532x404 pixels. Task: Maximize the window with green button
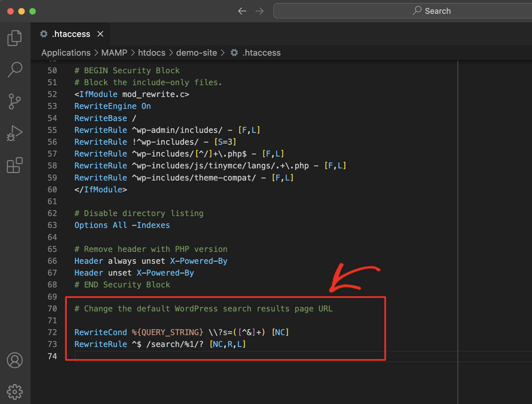pos(33,11)
